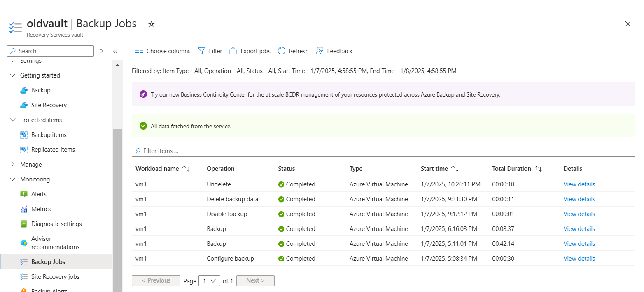Open Alerts in Monitoring
The height and width of the screenshot is (292, 644).
click(39, 194)
